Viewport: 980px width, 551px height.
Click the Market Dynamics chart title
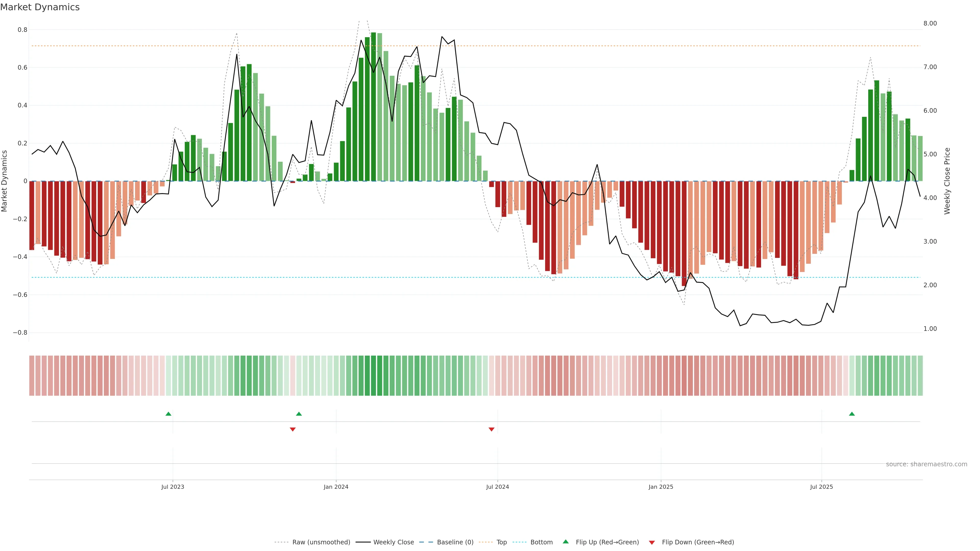40,7
